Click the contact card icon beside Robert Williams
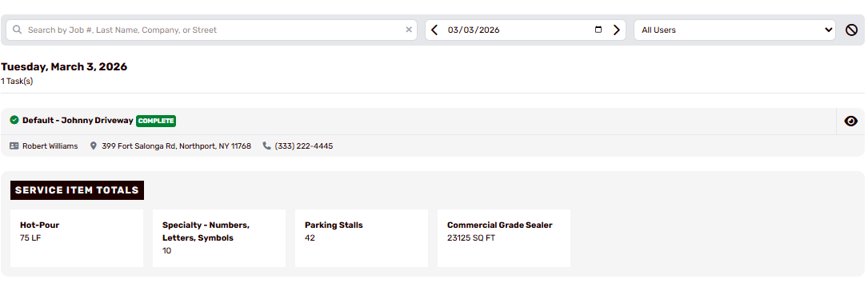The image size is (868, 295). click(x=14, y=146)
